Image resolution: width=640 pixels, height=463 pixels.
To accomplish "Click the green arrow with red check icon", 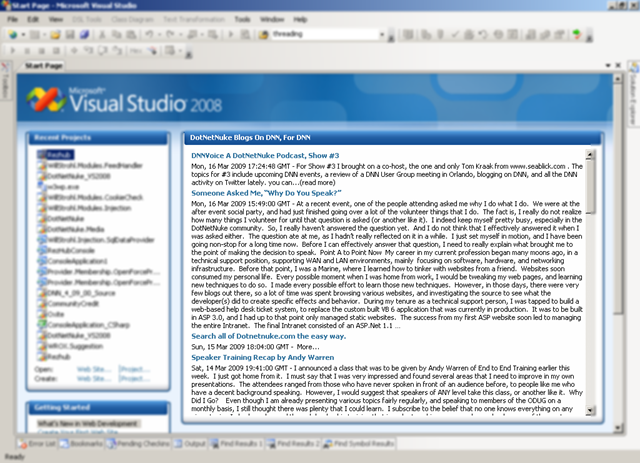I will point(577,35).
